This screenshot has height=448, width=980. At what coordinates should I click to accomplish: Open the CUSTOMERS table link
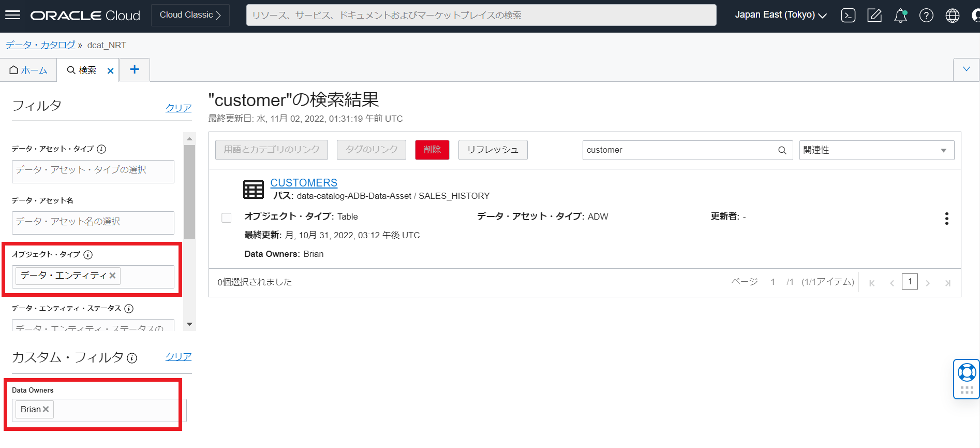[x=304, y=183]
